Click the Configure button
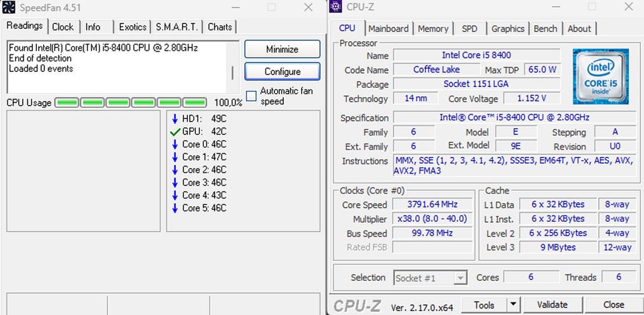The height and width of the screenshot is (315, 644). coord(282,71)
